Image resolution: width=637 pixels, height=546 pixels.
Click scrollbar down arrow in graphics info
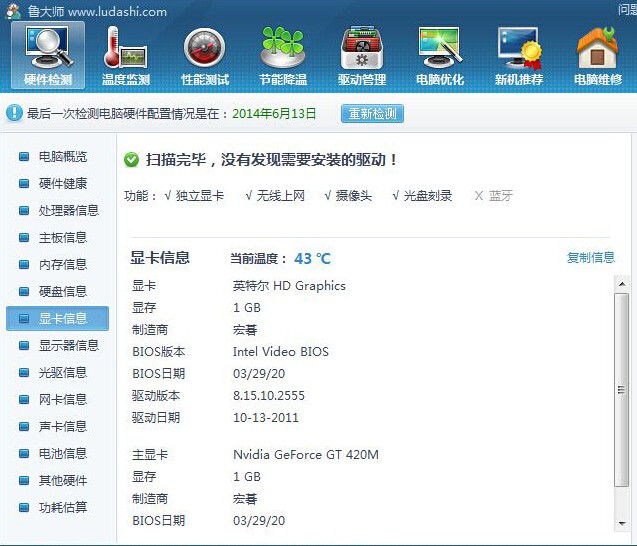coord(622,523)
